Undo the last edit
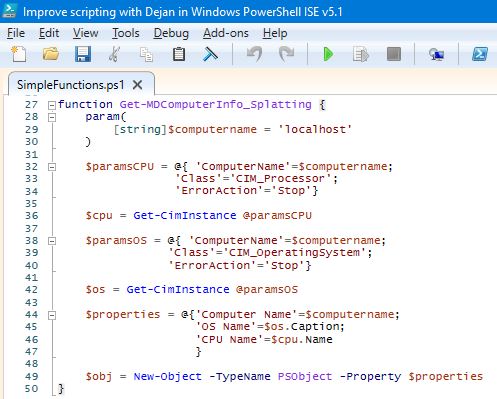This screenshot has width=497, height=399. tap(254, 54)
